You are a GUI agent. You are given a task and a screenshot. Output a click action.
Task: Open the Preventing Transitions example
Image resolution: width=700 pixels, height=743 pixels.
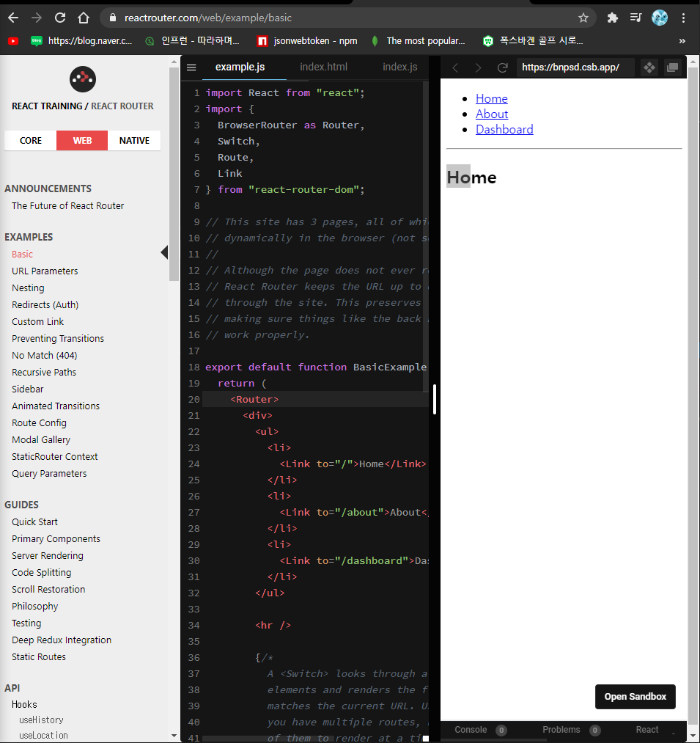[x=58, y=338]
